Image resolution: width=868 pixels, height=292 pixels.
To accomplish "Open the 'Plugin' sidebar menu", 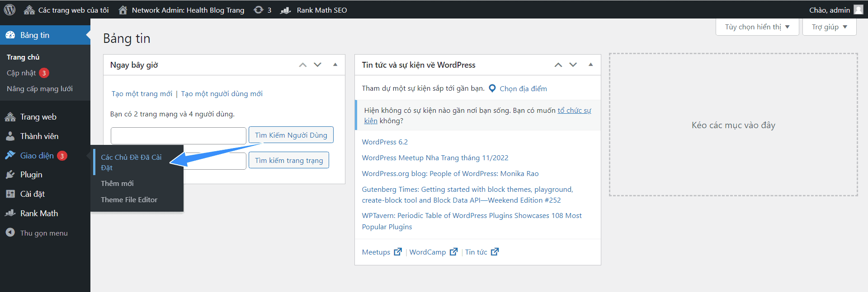I will coord(45,175).
